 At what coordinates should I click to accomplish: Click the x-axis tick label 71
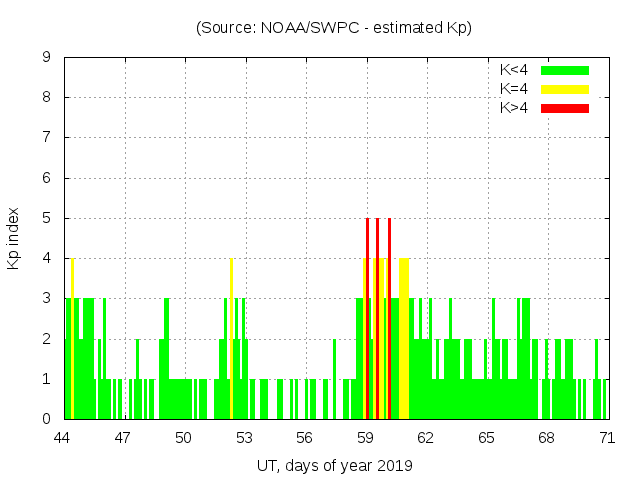[607, 438]
